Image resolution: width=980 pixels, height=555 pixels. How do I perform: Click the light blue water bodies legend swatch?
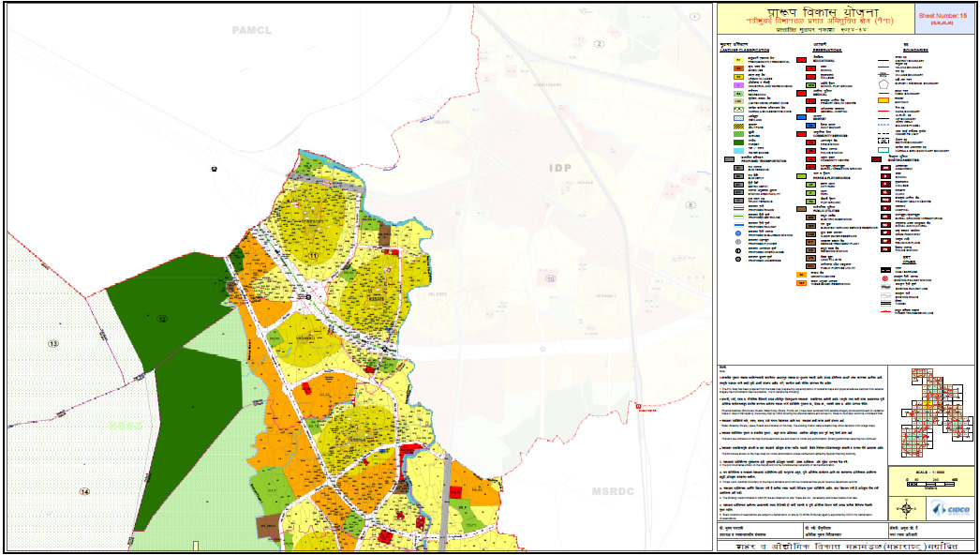tap(739, 151)
